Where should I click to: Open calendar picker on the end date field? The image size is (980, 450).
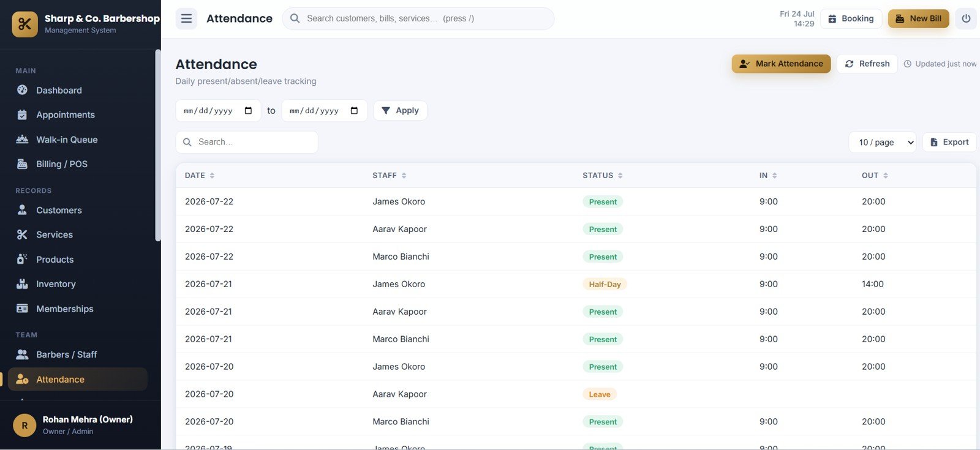(x=354, y=111)
